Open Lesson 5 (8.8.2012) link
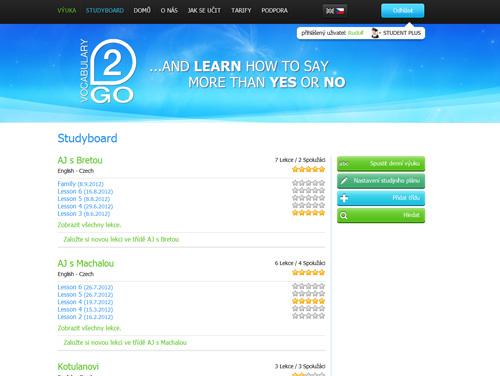 [84, 199]
